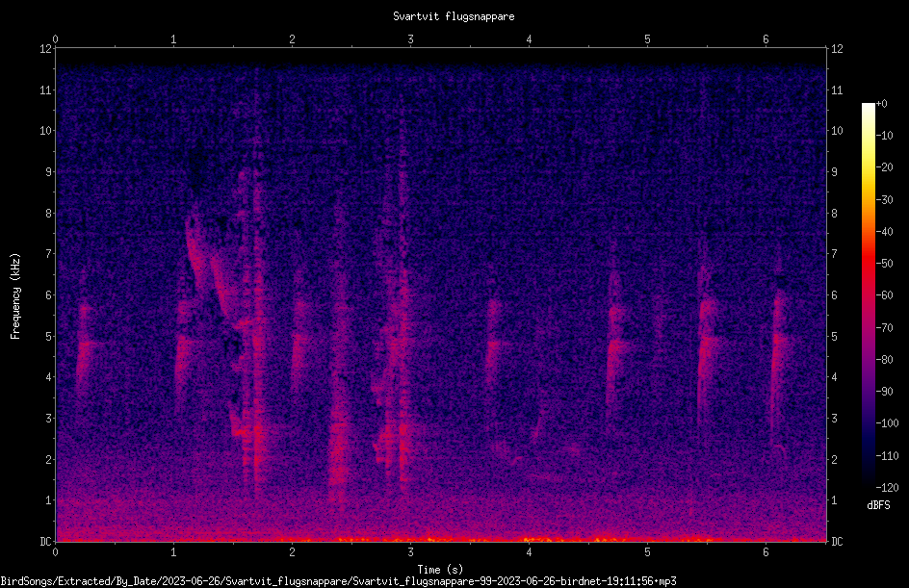Click the '-10' color scale value
This screenshot has width=909, height=588.
tap(884, 136)
